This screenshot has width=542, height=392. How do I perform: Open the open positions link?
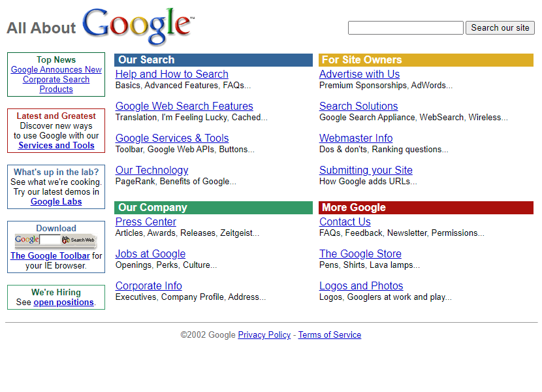coord(63,302)
